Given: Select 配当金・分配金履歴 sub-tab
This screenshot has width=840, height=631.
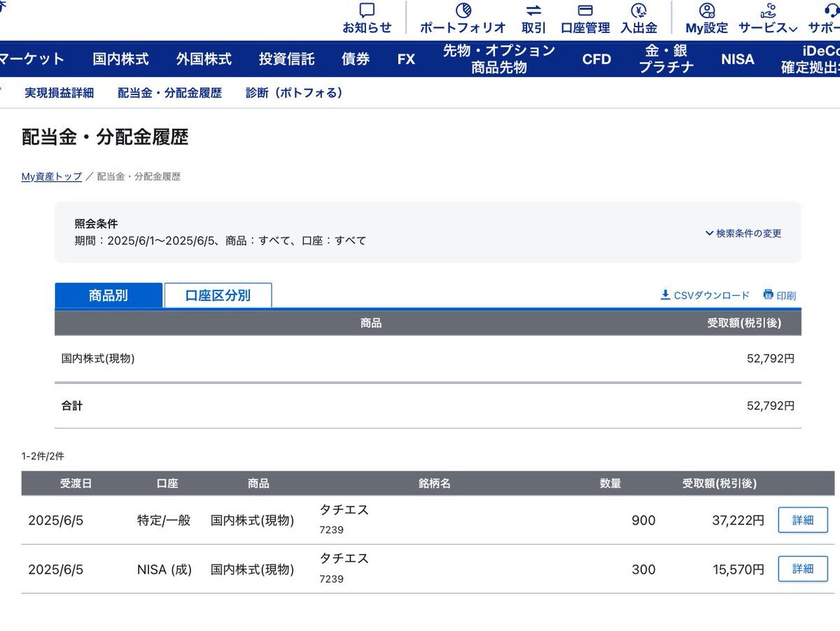Looking at the screenshot, I should point(169,93).
